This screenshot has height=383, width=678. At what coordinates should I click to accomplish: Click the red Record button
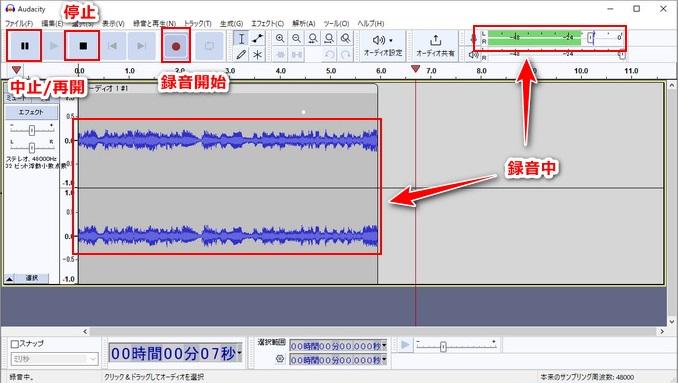(x=176, y=46)
